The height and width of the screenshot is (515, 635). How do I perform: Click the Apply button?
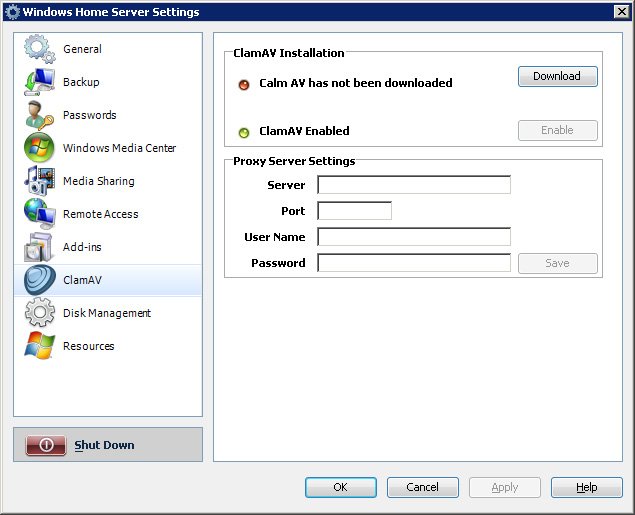pyautogui.click(x=505, y=487)
